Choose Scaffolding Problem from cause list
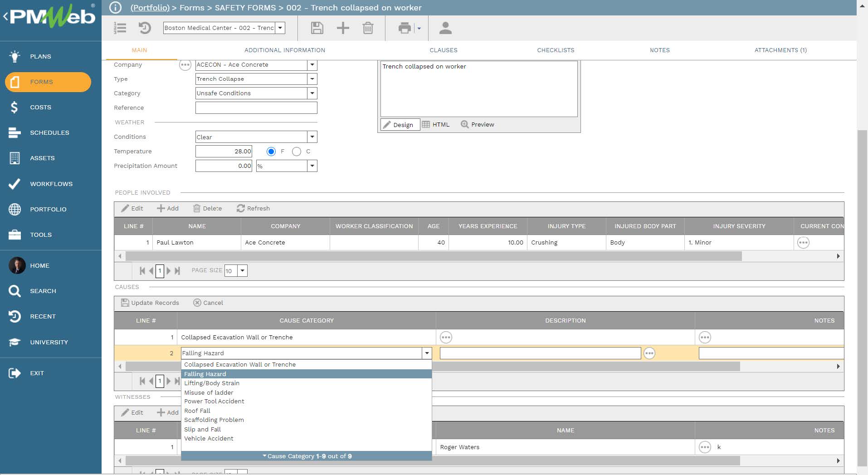The image size is (868, 475). [x=306, y=420]
